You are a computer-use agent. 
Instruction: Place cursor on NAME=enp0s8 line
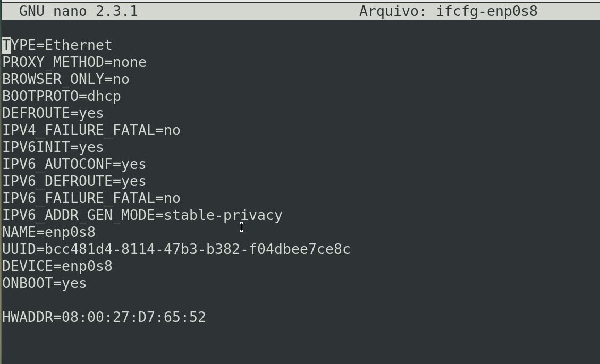pyautogui.click(x=49, y=232)
